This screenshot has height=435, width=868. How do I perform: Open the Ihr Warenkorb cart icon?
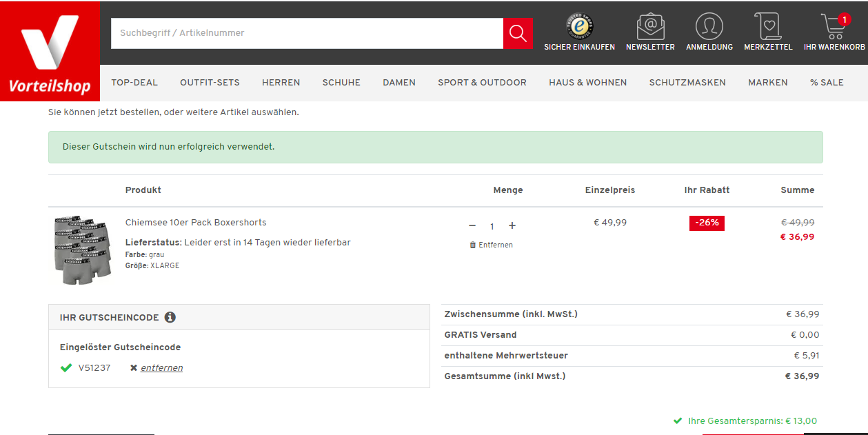coord(834,32)
